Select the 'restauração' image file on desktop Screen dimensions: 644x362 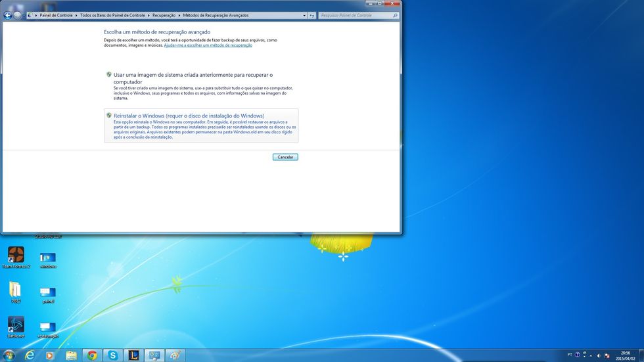(47, 330)
